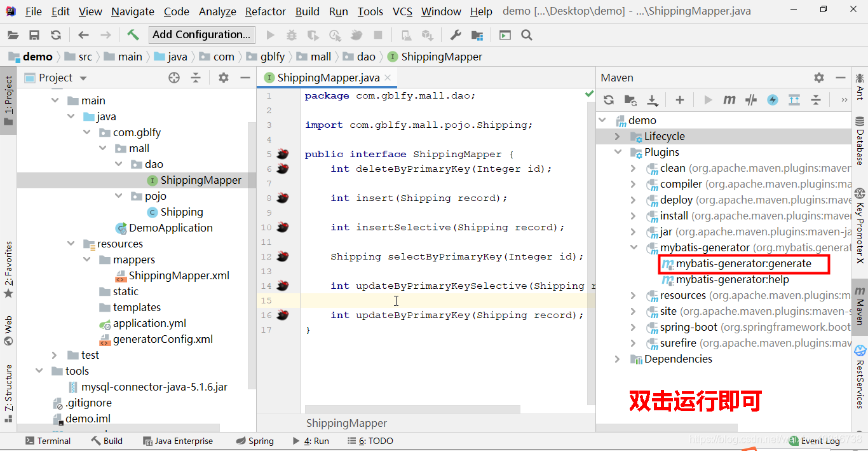868x451 pixels.
Task: Open the 6: TODO tool window
Action: coord(370,441)
